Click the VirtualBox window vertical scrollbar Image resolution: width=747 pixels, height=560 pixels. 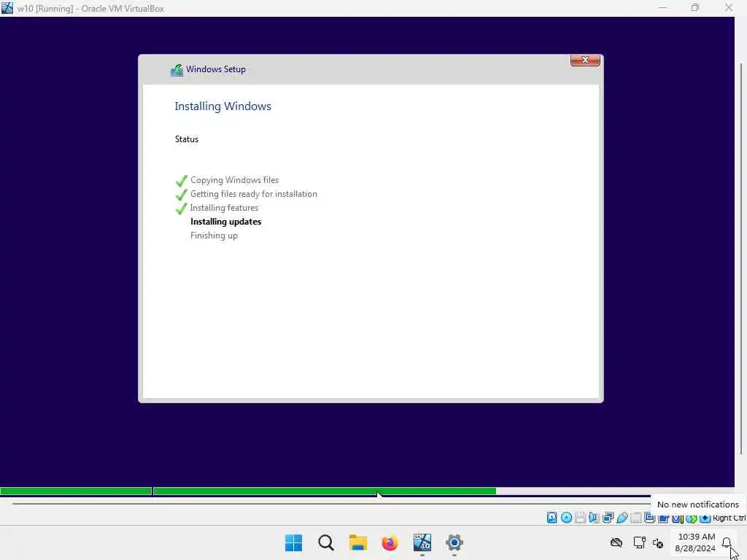(741, 259)
